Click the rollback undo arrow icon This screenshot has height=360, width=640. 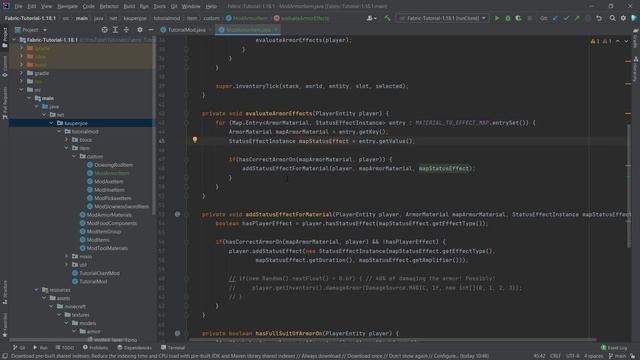599,18
